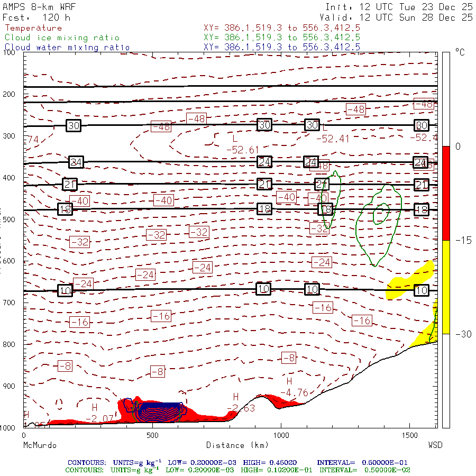The width and height of the screenshot is (476, 476).
Task: Click the '-52.41' temperature minimum label
Action: click(333, 139)
